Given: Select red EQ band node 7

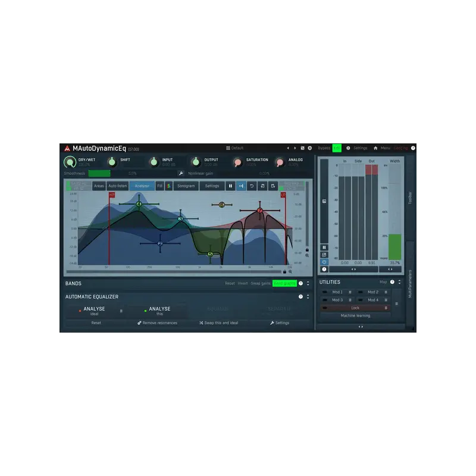Looking at the screenshot, I should (x=259, y=211).
